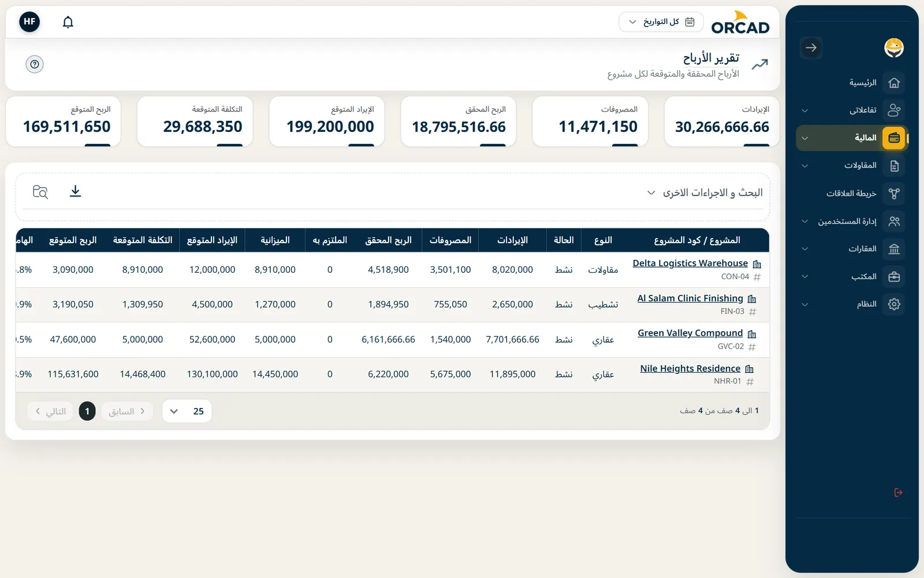
Task: Go to الرئيسية home icon
Action: click(894, 83)
